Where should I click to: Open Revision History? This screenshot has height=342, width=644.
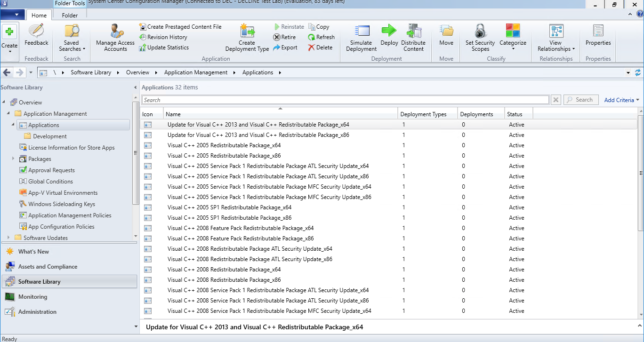(163, 37)
